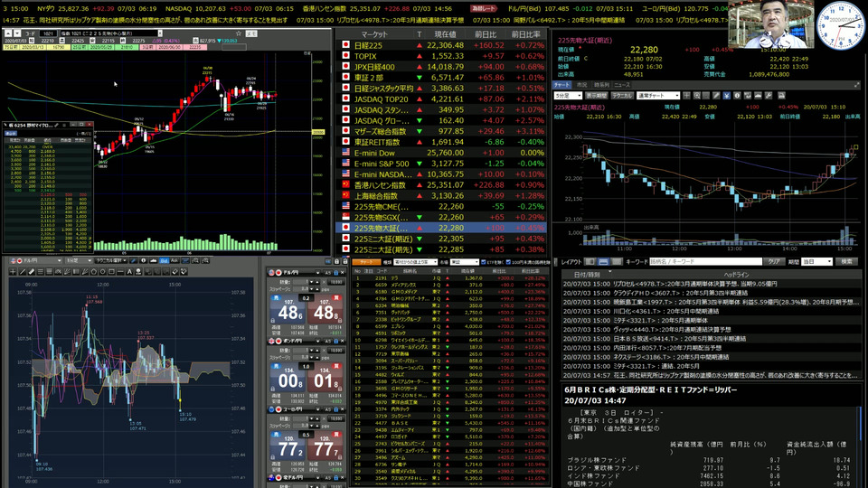Select the third news layout option

tap(618, 261)
